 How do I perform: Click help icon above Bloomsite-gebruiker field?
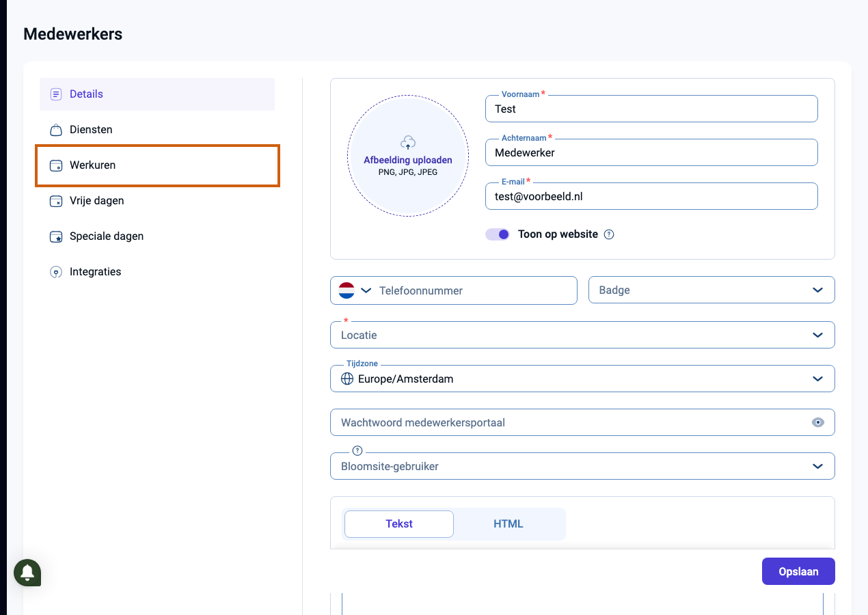coord(357,451)
